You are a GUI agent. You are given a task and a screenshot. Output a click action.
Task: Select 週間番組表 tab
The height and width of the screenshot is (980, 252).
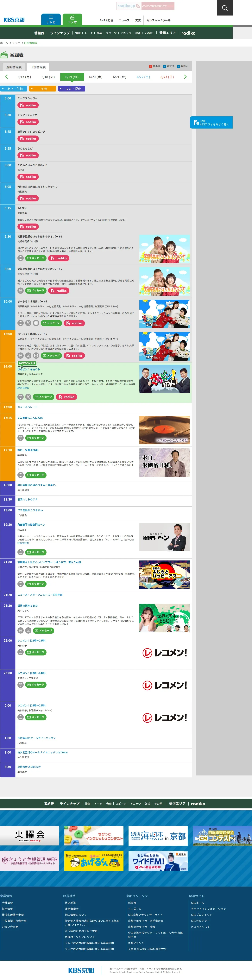(14, 67)
